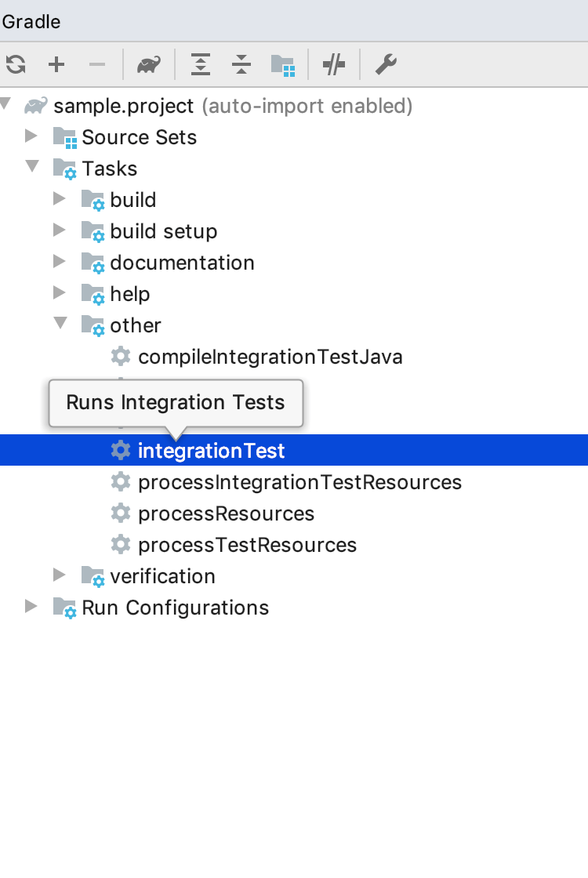588x878 pixels.
Task: Open Gradle settings via wrench icon
Action: pyautogui.click(x=385, y=64)
